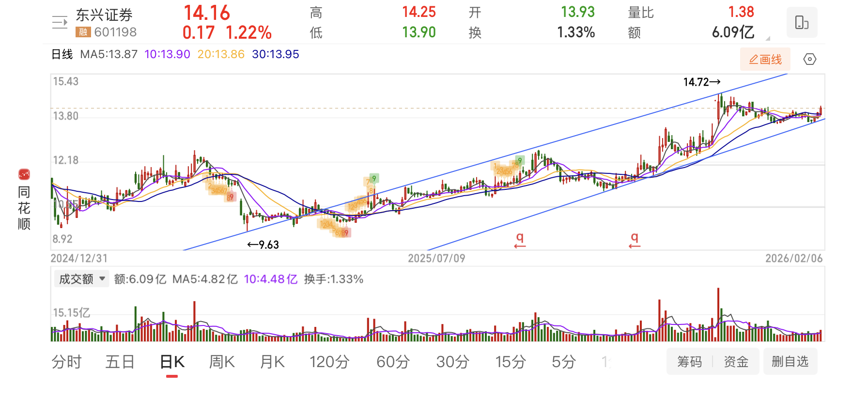This screenshot has width=868, height=401.
Task: Switch to 分时 tab
Action: pos(66,362)
